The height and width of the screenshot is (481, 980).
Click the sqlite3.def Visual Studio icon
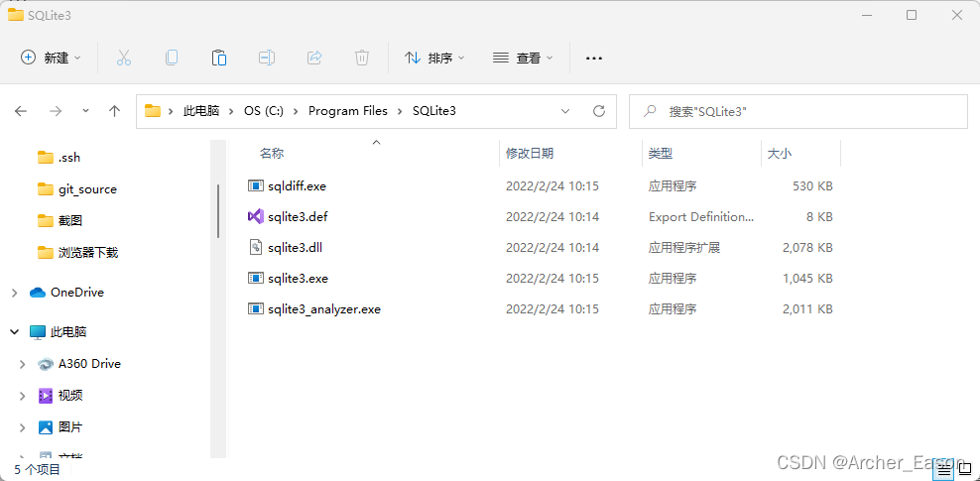(x=256, y=217)
